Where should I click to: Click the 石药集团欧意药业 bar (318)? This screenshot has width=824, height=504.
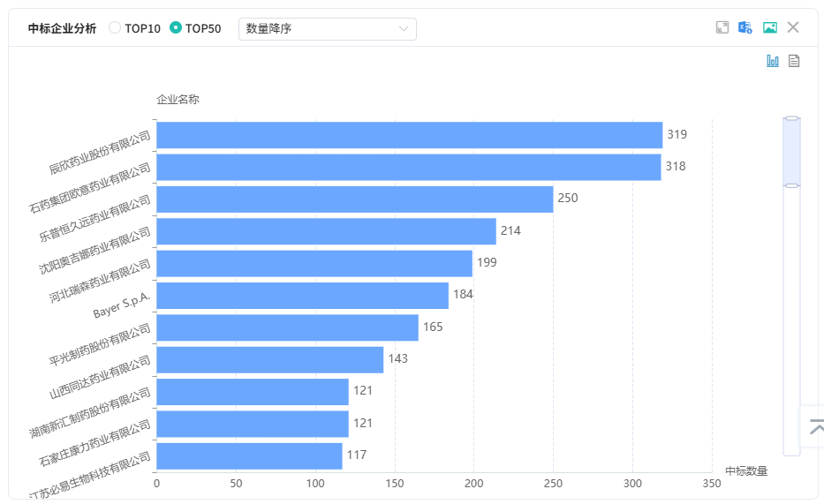408,167
